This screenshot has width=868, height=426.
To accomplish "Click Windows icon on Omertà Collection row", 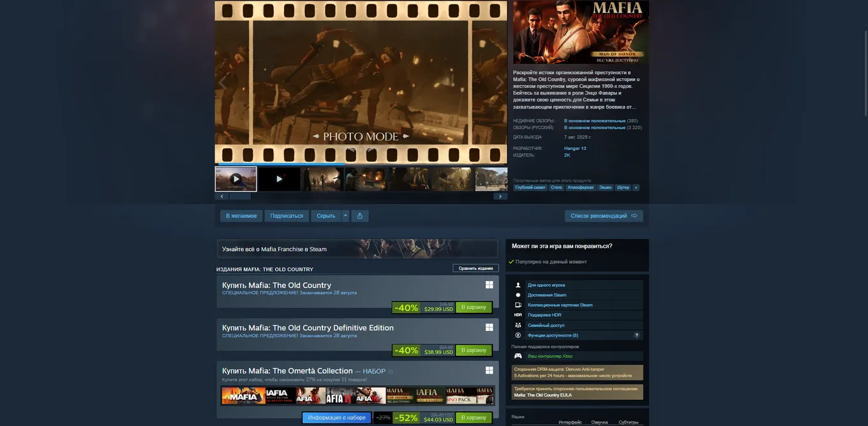I will [490, 370].
